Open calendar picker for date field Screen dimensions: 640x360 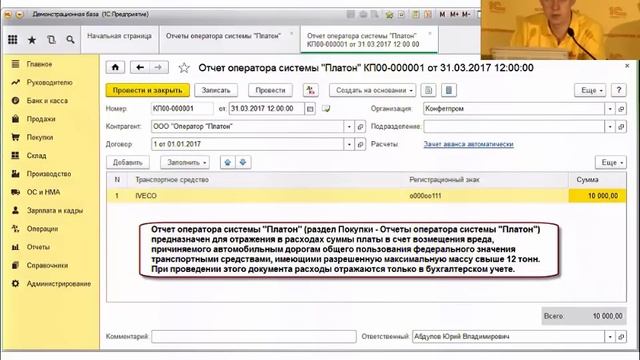pos(310,109)
